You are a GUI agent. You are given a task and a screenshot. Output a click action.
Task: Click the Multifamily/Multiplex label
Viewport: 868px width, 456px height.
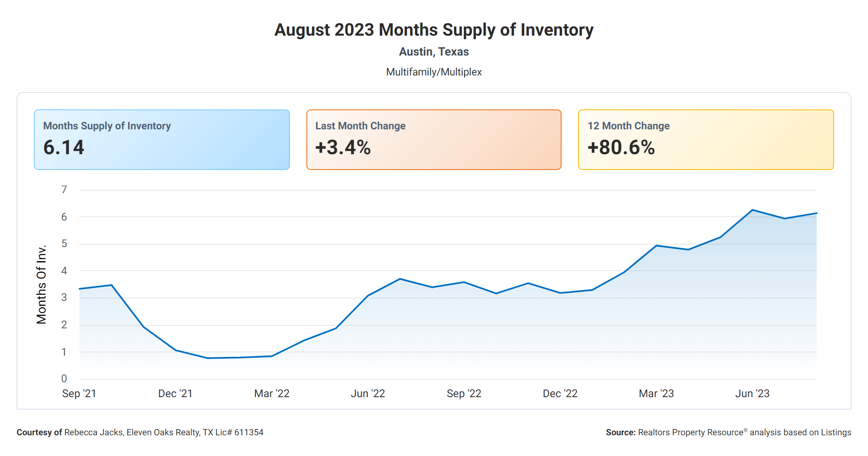(x=434, y=72)
